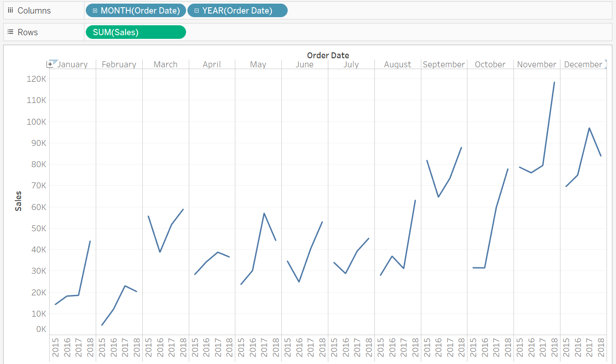
Task: Select the March column header
Action: tap(165, 65)
